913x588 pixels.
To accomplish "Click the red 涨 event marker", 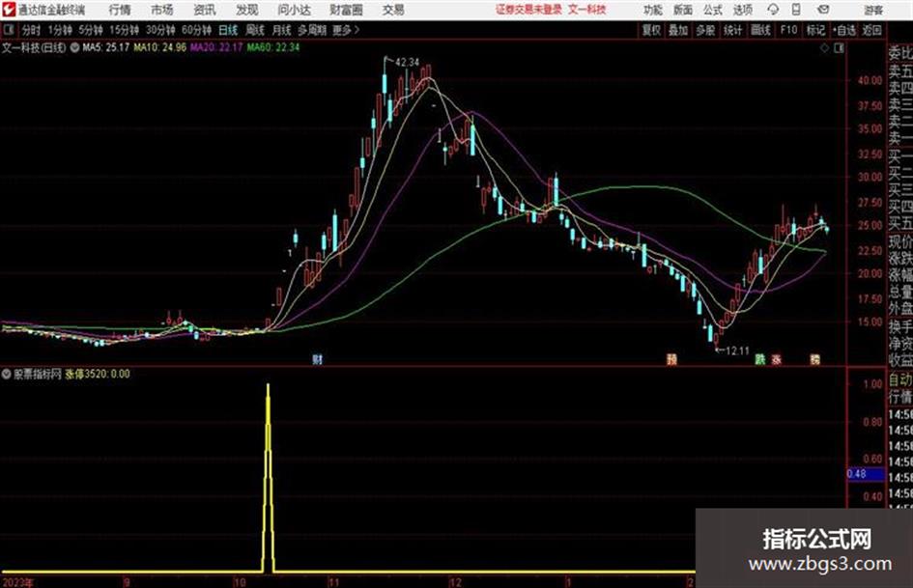I will [776, 359].
